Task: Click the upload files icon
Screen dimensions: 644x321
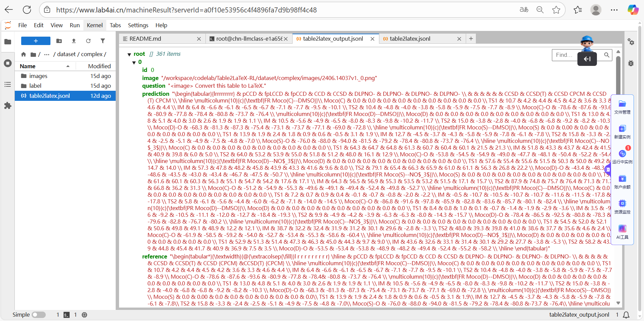Action: (74, 41)
